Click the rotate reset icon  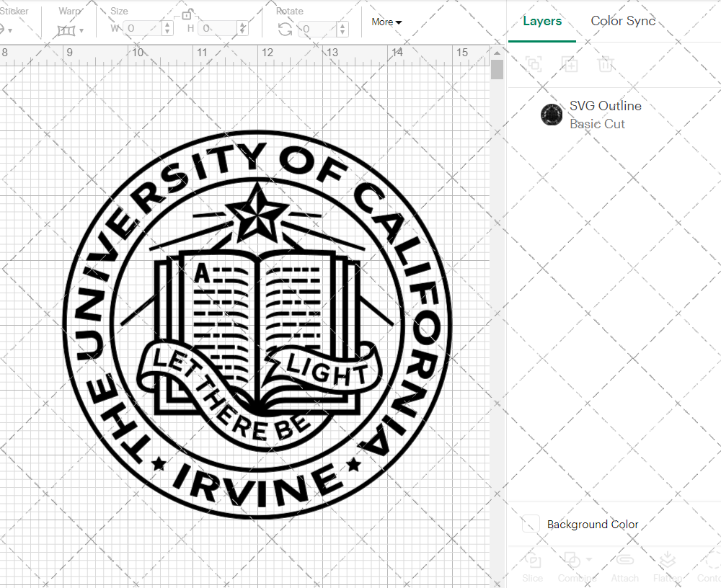tap(284, 27)
